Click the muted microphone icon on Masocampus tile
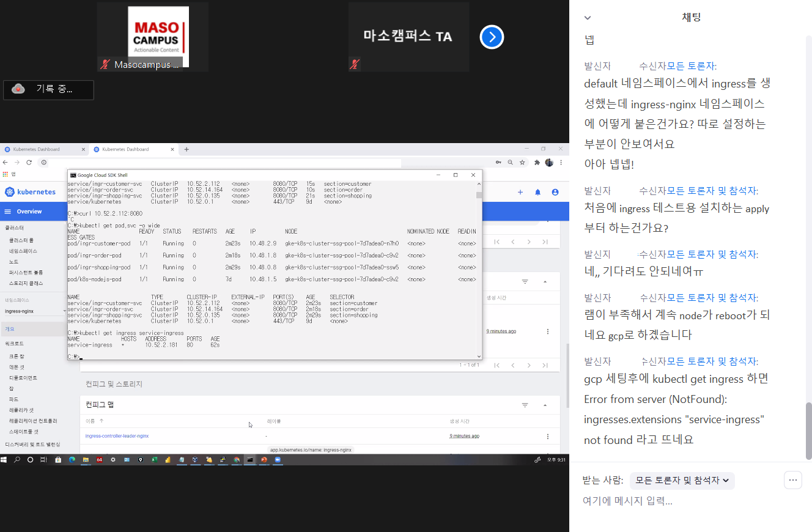 pyautogui.click(x=105, y=64)
